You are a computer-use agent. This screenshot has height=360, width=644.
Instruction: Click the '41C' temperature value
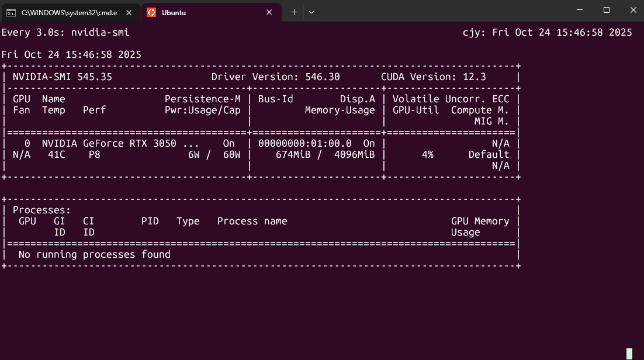pyautogui.click(x=57, y=154)
